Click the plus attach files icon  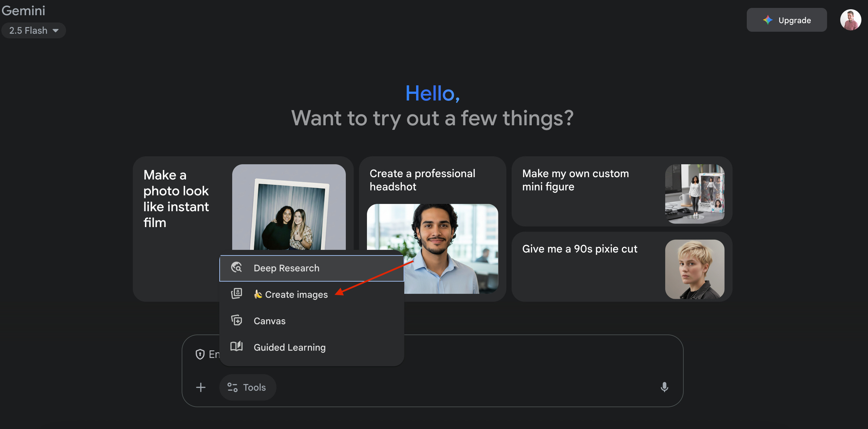201,387
